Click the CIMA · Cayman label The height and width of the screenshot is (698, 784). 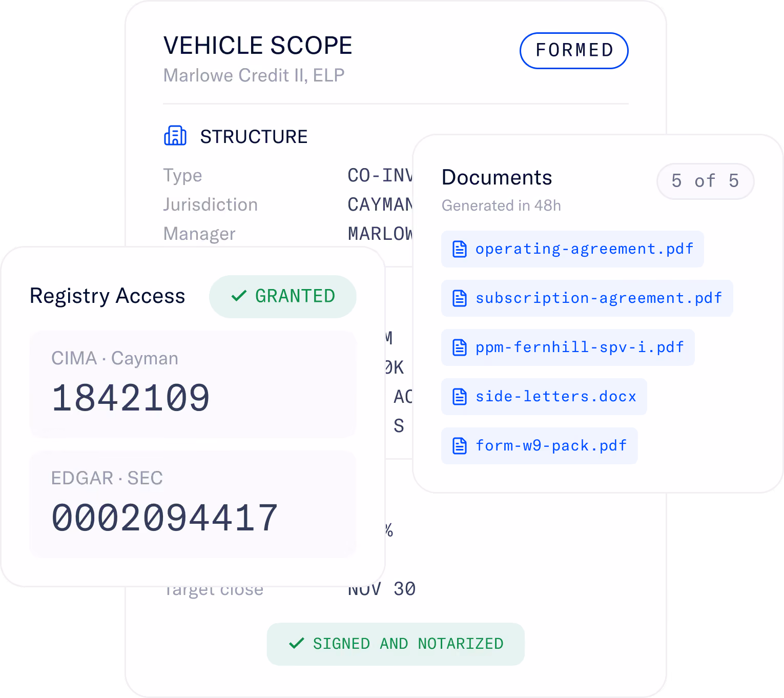coord(115,358)
